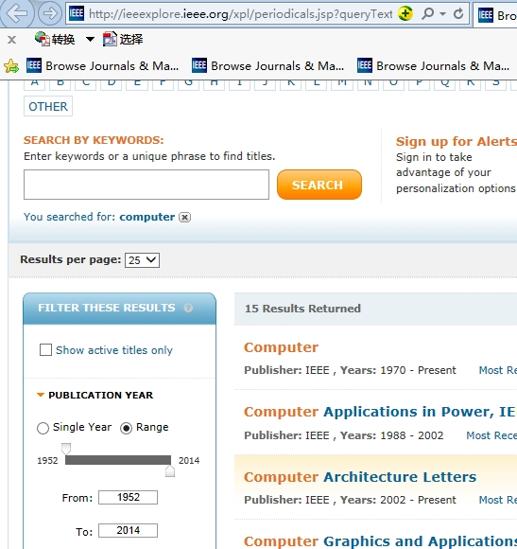Enable 'Show active titles only' checkbox
Image resolution: width=517 pixels, height=549 pixels.
46,350
